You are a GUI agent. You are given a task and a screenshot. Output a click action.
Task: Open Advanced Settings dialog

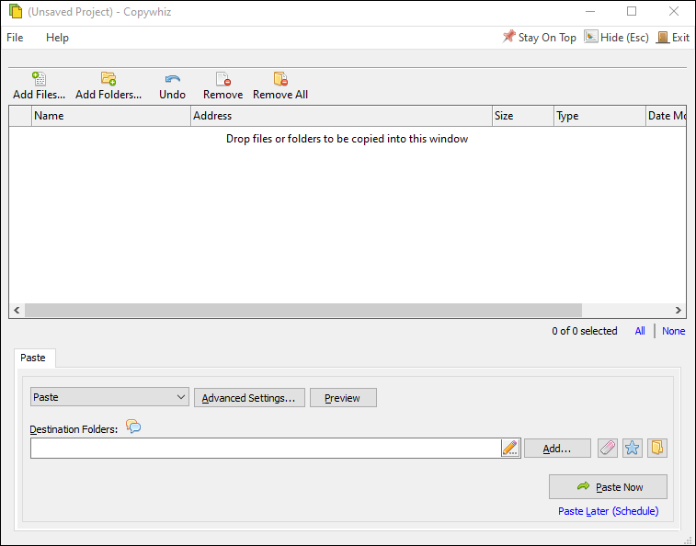tap(249, 398)
